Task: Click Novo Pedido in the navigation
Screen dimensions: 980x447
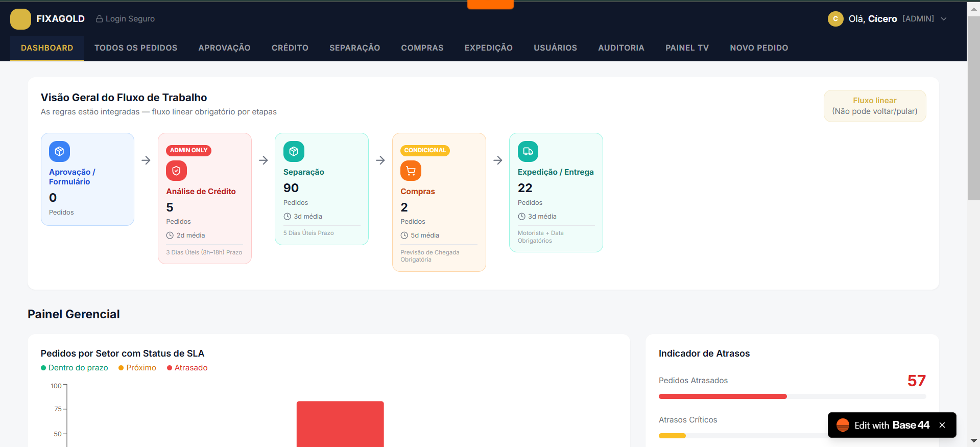Action: pyautogui.click(x=759, y=48)
